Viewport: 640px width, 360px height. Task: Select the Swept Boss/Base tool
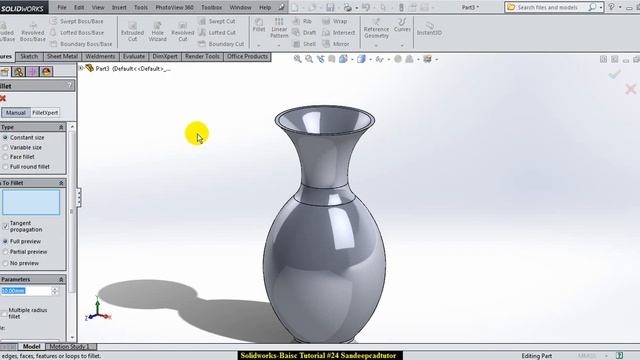click(77, 21)
